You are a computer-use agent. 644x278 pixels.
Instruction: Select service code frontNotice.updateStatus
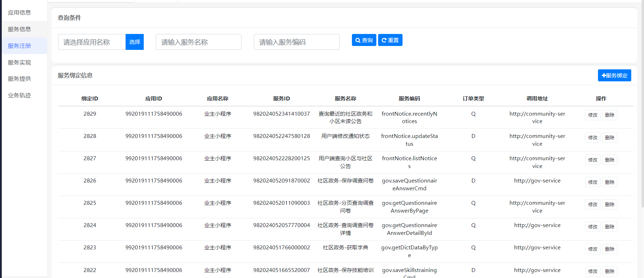[x=409, y=140]
